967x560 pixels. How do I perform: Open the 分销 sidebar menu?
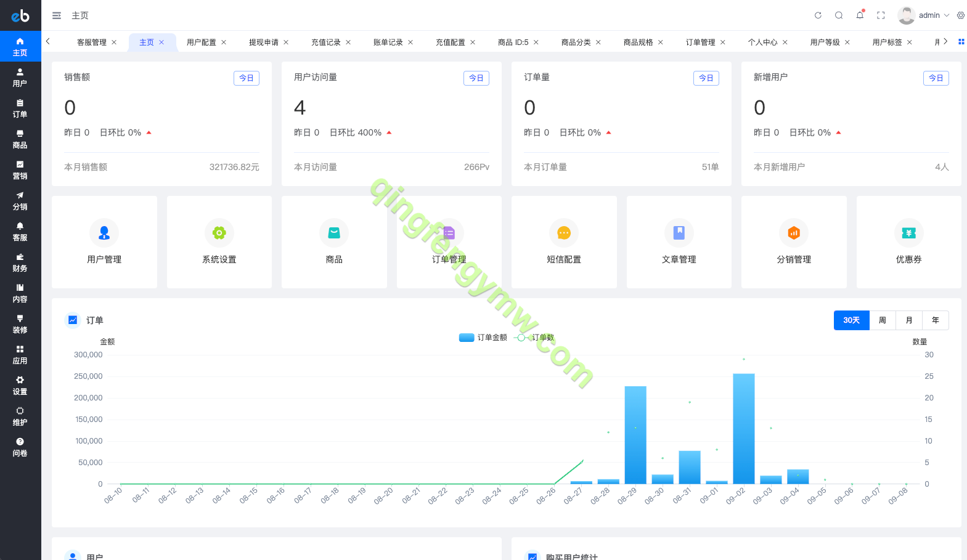tap(20, 200)
